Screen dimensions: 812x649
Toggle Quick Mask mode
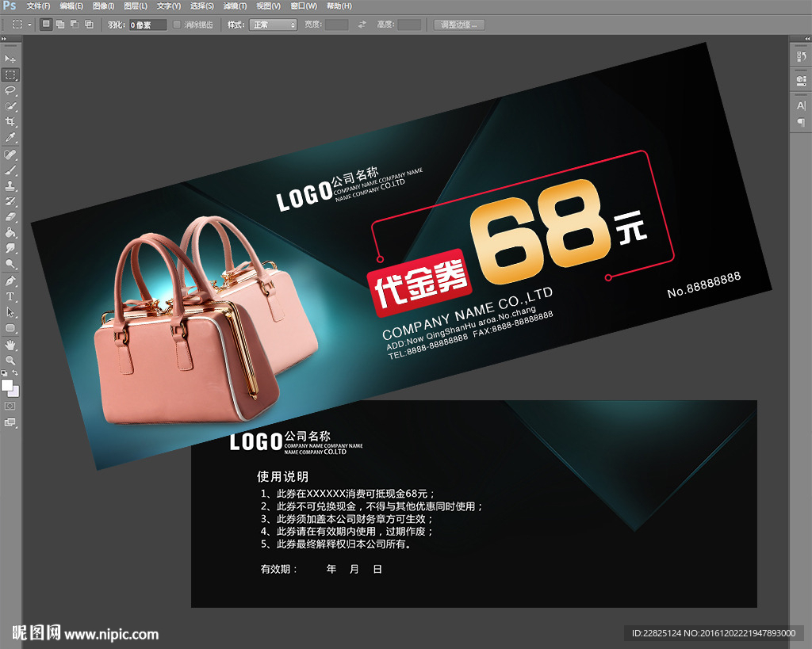tap(10, 407)
